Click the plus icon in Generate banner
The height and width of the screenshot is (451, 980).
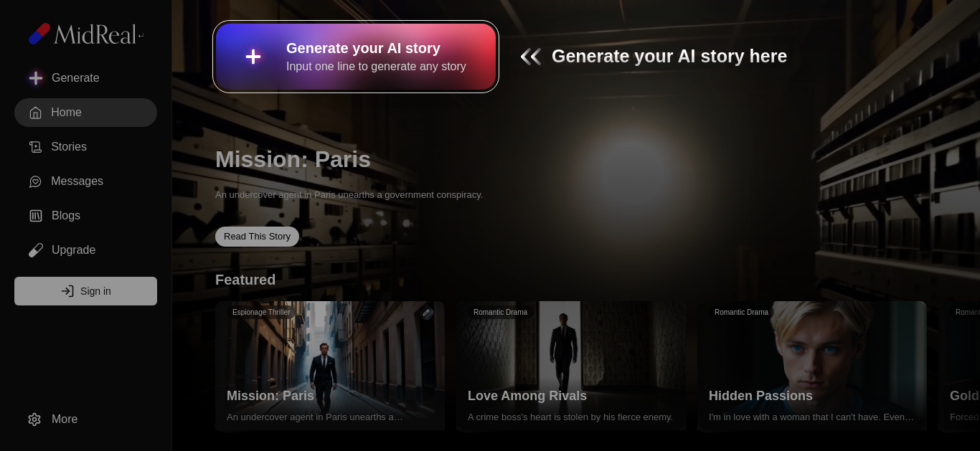click(x=253, y=57)
